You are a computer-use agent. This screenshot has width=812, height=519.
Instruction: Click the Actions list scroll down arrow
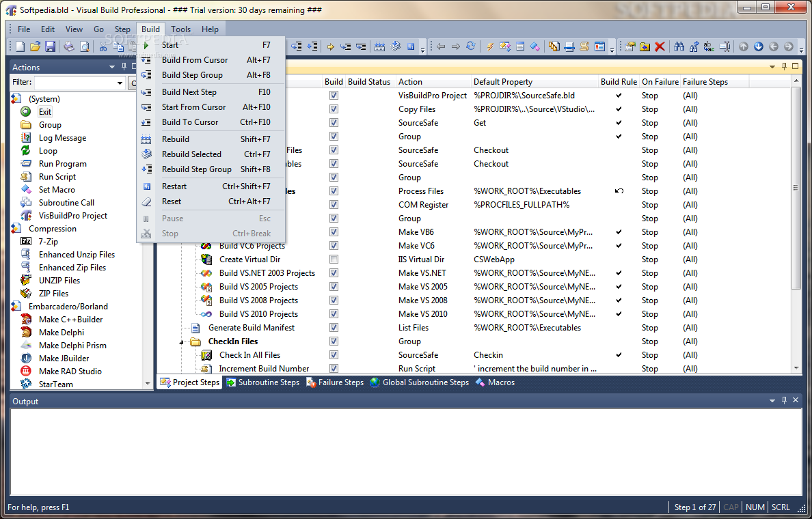(x=148, y=384)
